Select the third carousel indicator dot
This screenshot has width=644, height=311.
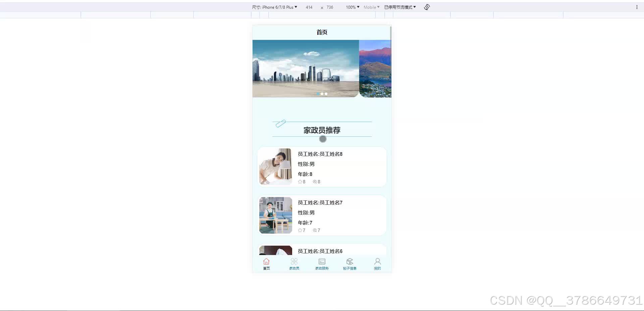click(326, 94)
